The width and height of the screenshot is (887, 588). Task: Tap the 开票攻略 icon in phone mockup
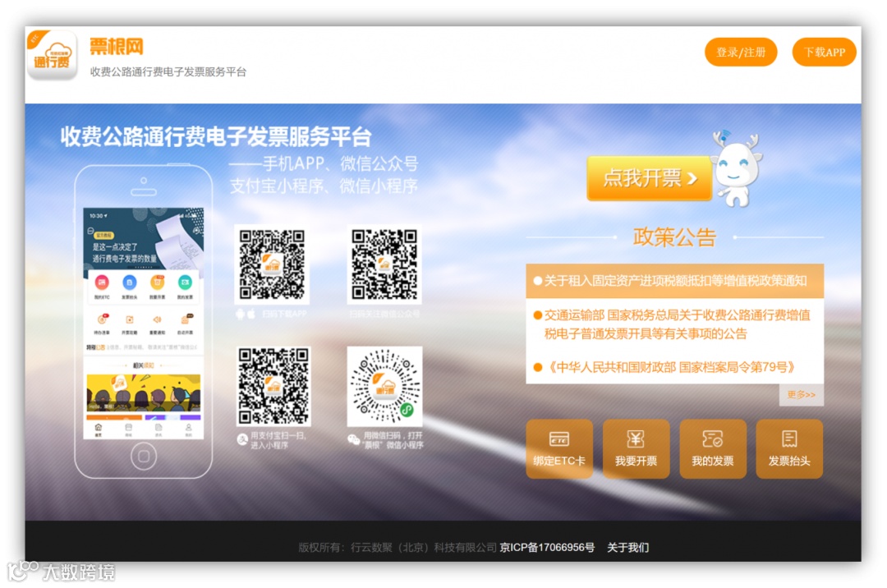[x=130, y=320]
